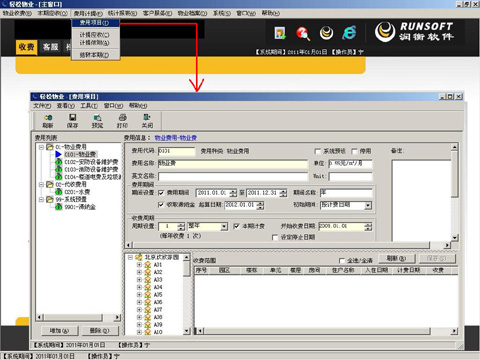
Task: Click the round yellow swirl logo icon beside the help icon
Action: 326,33
